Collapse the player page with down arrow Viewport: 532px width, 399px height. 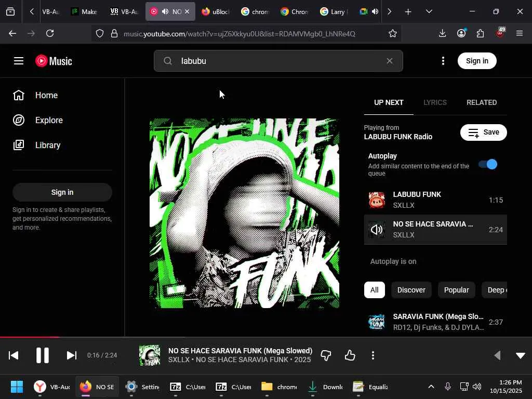(x=521, y=355)
